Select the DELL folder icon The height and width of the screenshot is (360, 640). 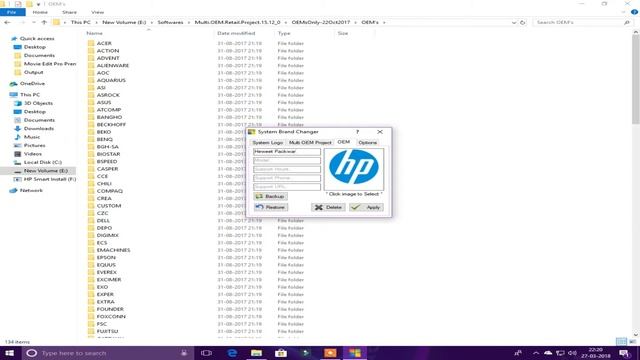(91, 220)
